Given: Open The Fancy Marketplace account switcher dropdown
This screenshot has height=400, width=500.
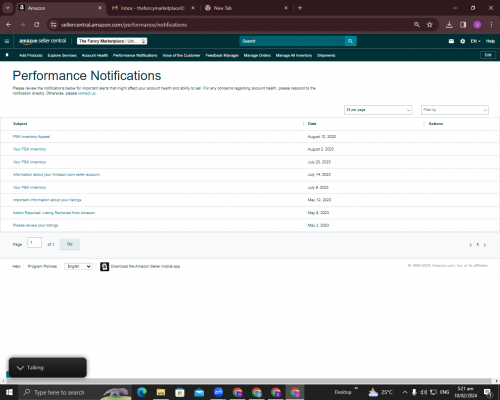Looking at the screenshot, I should coord(112,41).
